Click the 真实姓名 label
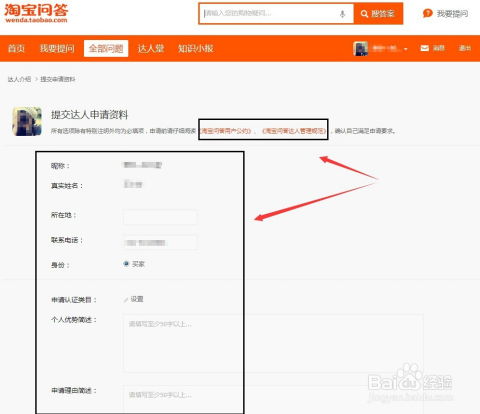 coord(67,186)
